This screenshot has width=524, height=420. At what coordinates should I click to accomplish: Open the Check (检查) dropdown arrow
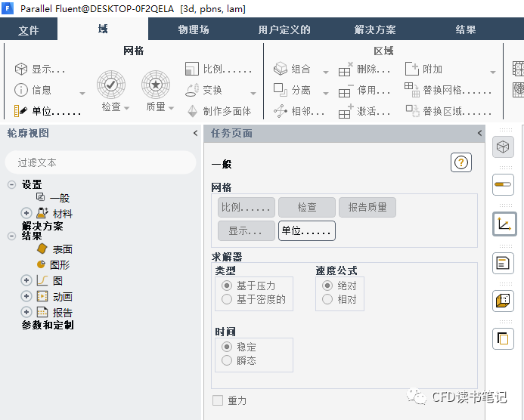127,108
